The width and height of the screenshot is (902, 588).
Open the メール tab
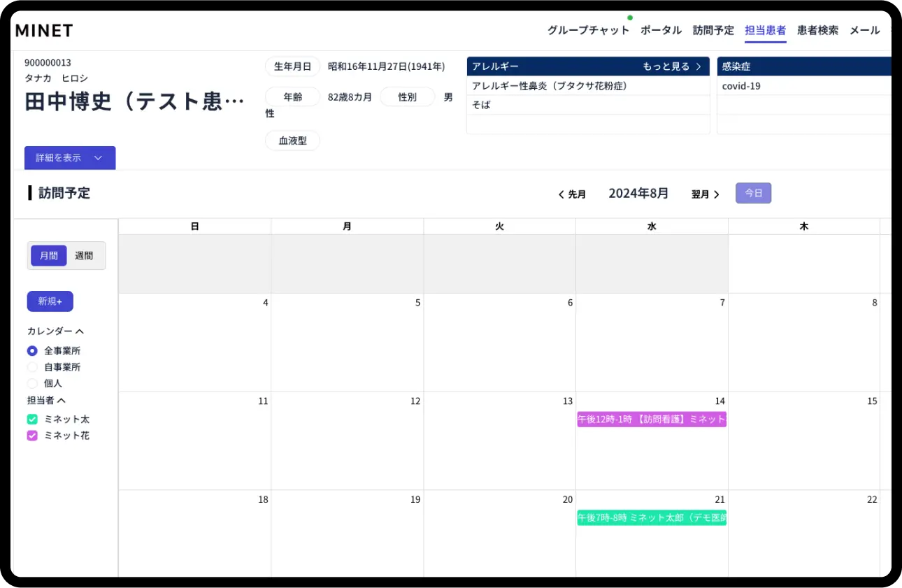[x=864, y=30]
